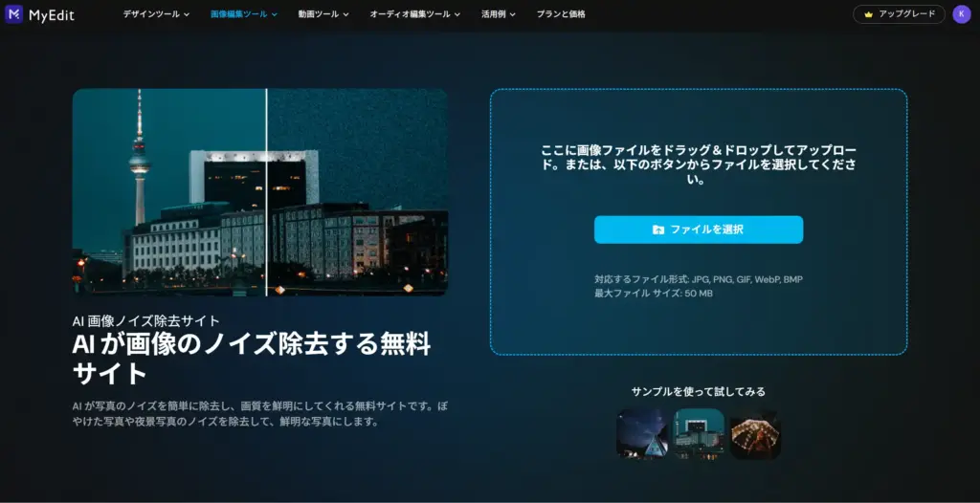980x503 pixels.
Task: Click the アップグレード button
Action: click(899, 13)
